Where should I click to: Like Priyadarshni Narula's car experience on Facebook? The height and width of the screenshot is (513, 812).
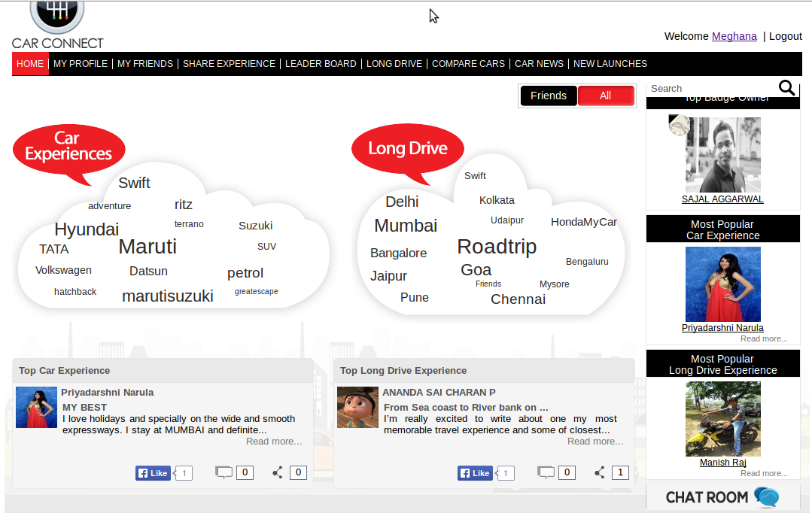pos(154,472)
